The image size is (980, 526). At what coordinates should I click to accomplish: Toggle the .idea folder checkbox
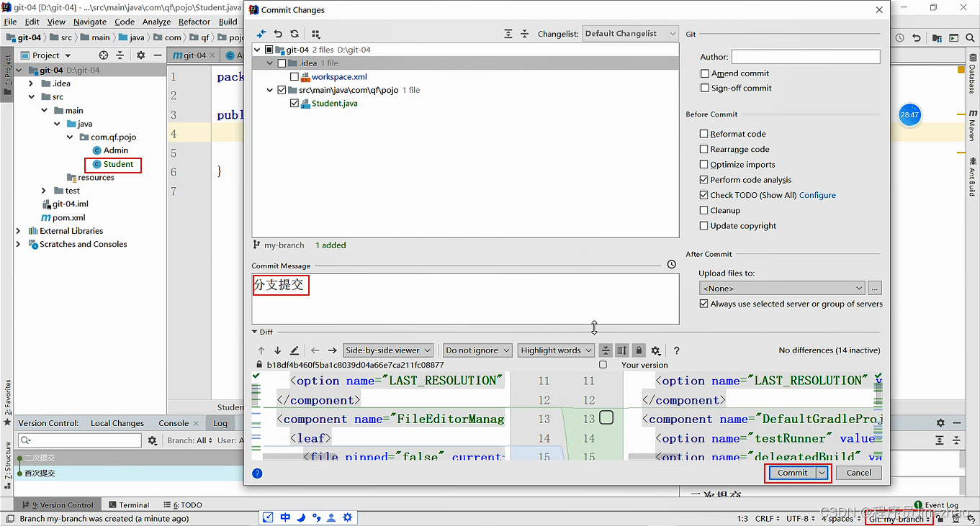[282, 63]
